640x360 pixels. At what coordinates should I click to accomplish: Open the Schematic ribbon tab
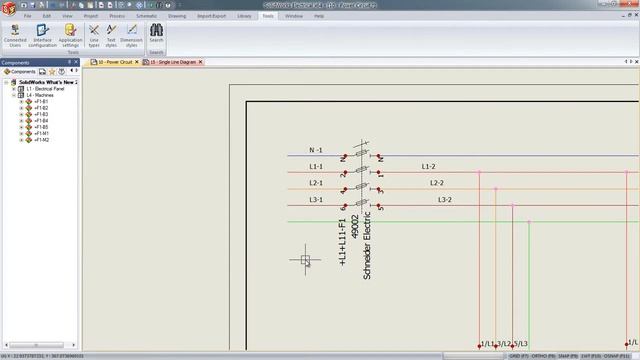[x=147, y=16]
